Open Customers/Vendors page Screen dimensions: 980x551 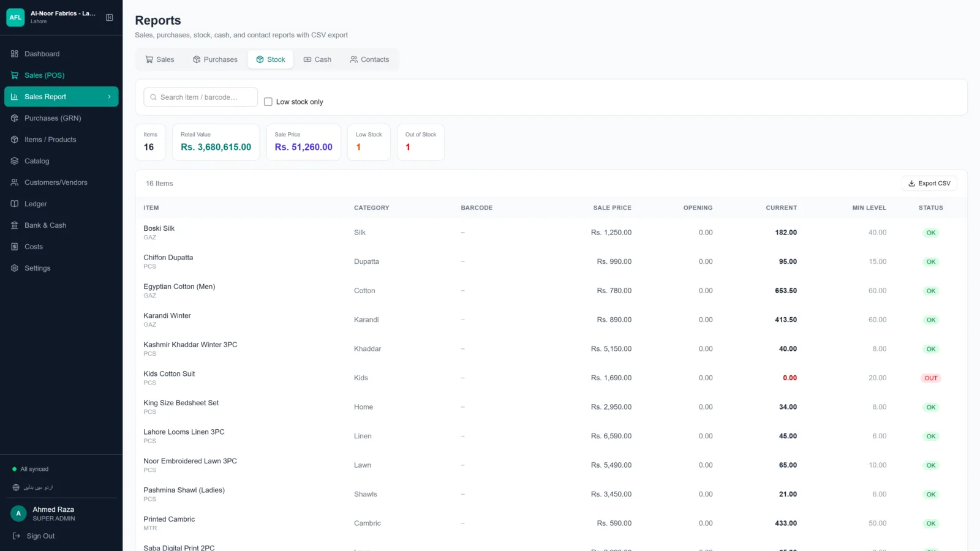click(61, 182)
